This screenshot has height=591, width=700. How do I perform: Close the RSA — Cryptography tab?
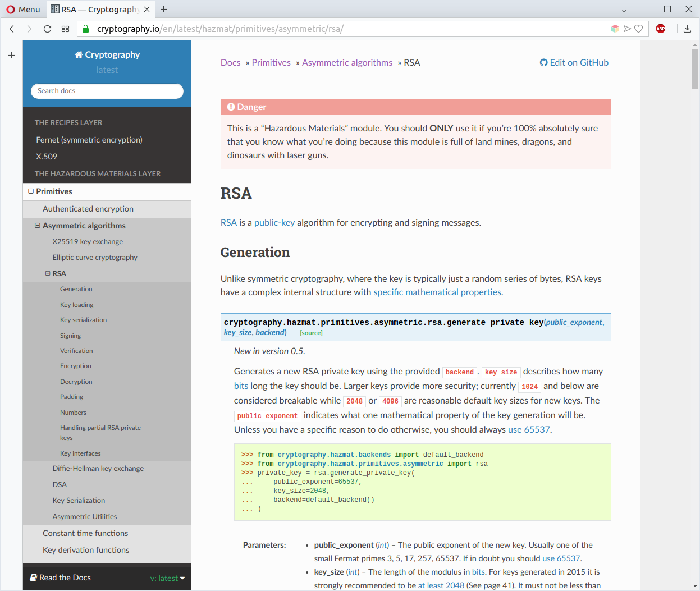(147, 9)
